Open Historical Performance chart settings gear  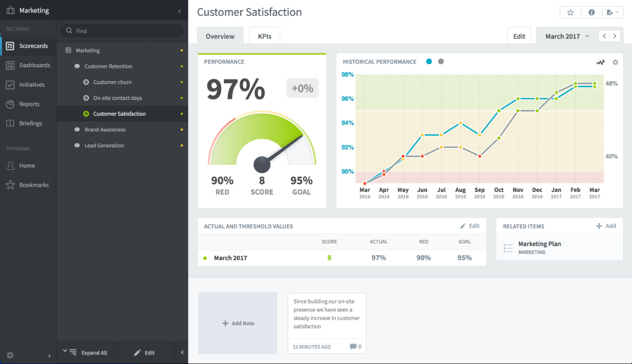[615, 62]
